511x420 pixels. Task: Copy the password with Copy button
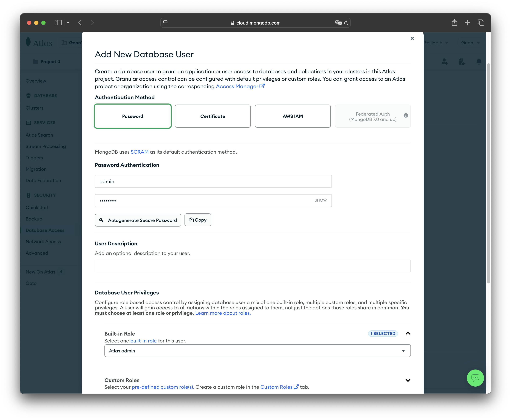pyautogui.click(x=197, y=220)
